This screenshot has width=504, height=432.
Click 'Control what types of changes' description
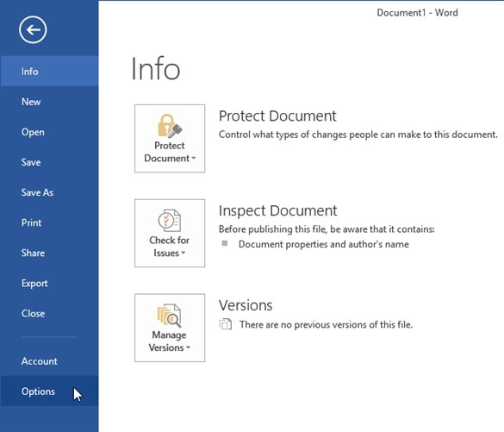pos(358,135)
